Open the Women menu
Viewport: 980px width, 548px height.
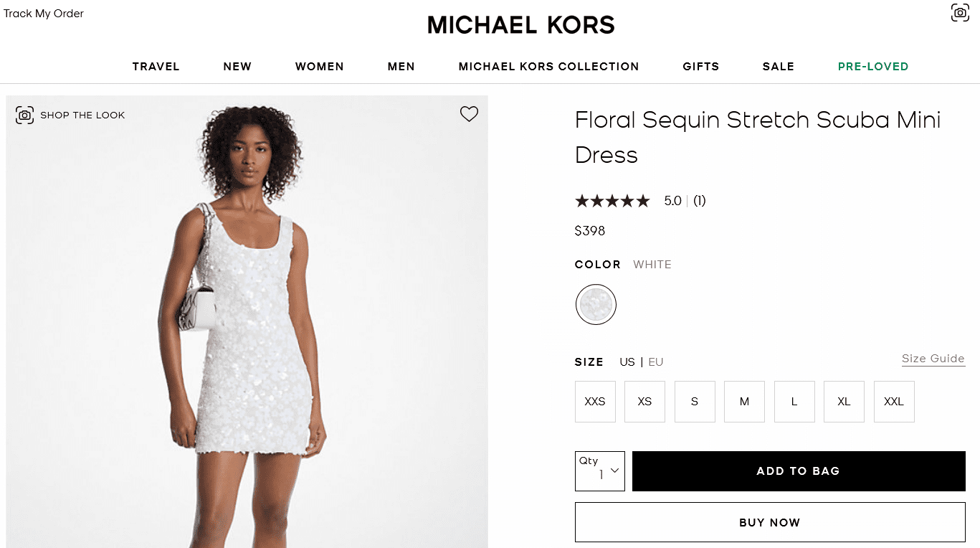(320, 67)
